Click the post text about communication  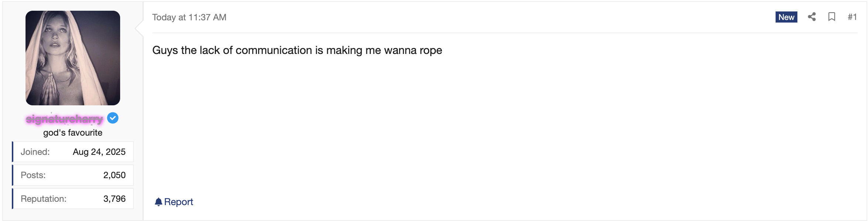point(297,50)
